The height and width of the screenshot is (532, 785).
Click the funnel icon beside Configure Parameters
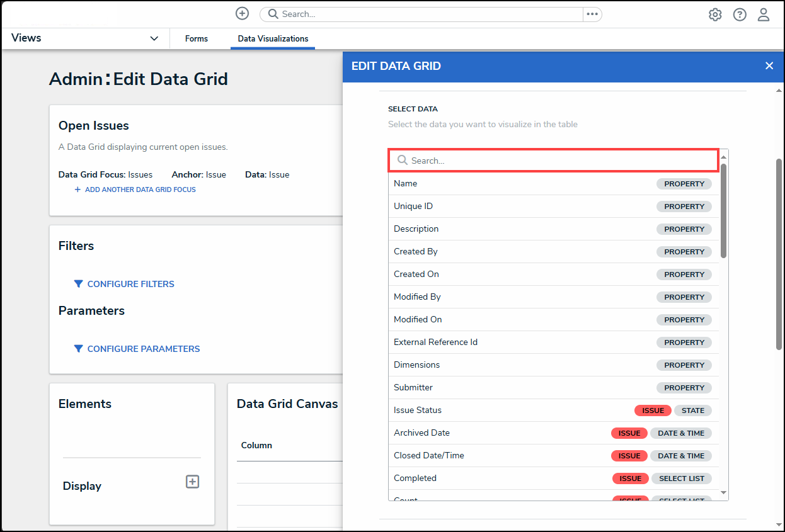pos(78,349)
